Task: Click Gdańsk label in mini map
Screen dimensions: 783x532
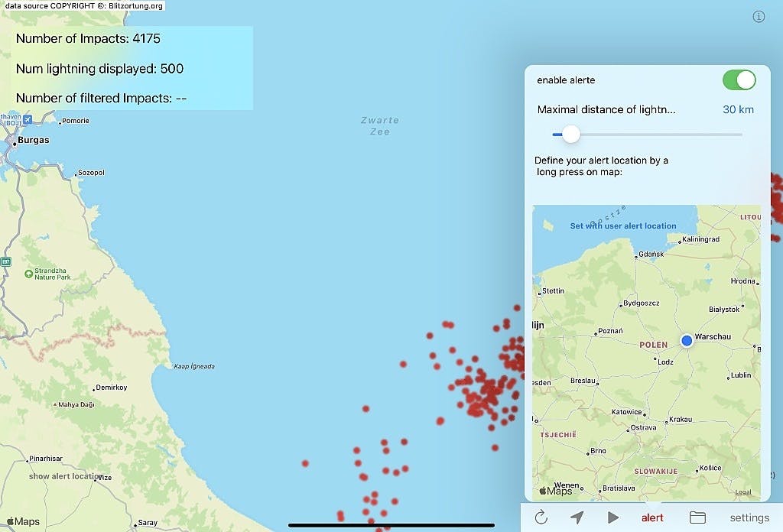Action: click(x=651, y=254)
